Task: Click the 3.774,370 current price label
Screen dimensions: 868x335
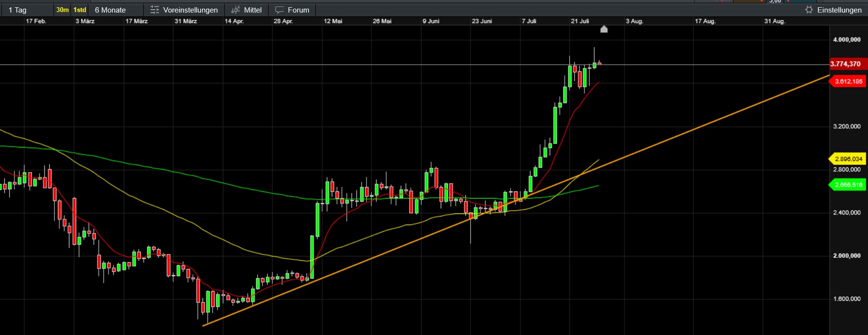Action: 847,64
